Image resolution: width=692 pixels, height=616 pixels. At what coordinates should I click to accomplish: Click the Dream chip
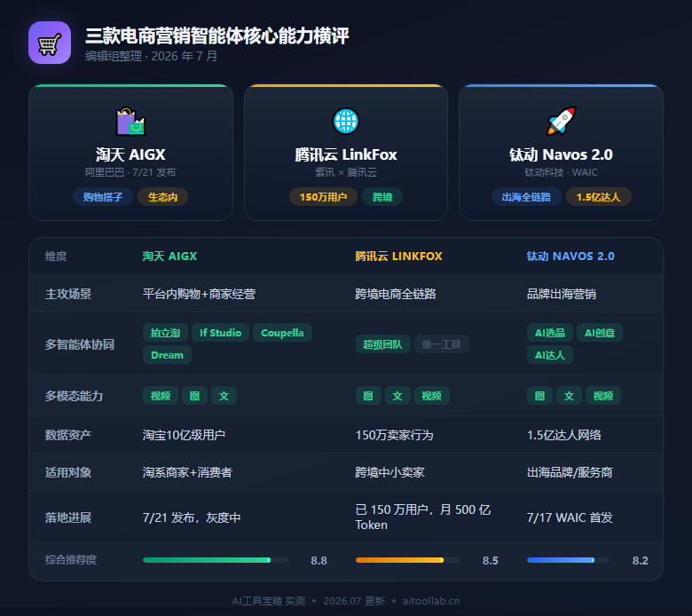tap(168, 355)
